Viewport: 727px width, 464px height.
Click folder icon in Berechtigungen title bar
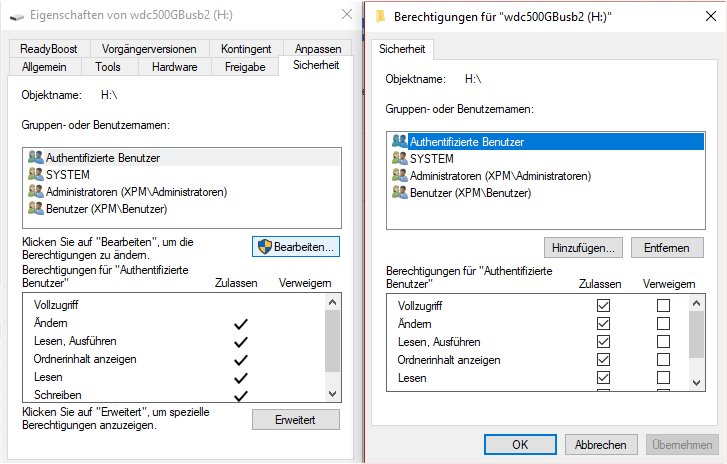pyautogui.click(x=380, y=17)
